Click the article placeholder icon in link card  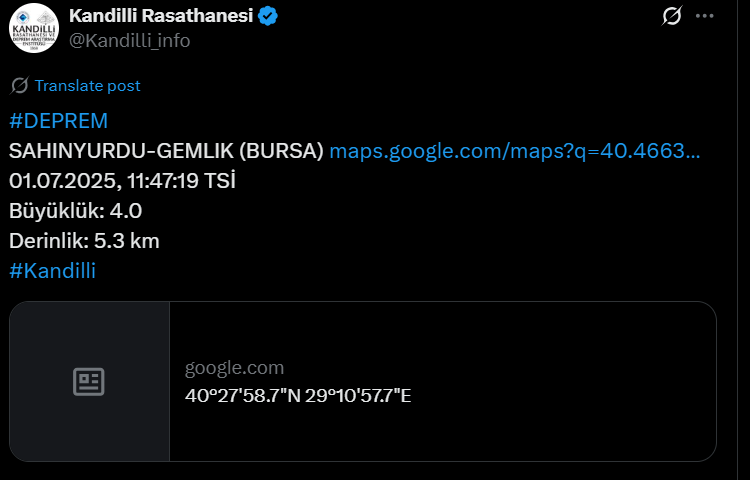pos(89,381)
